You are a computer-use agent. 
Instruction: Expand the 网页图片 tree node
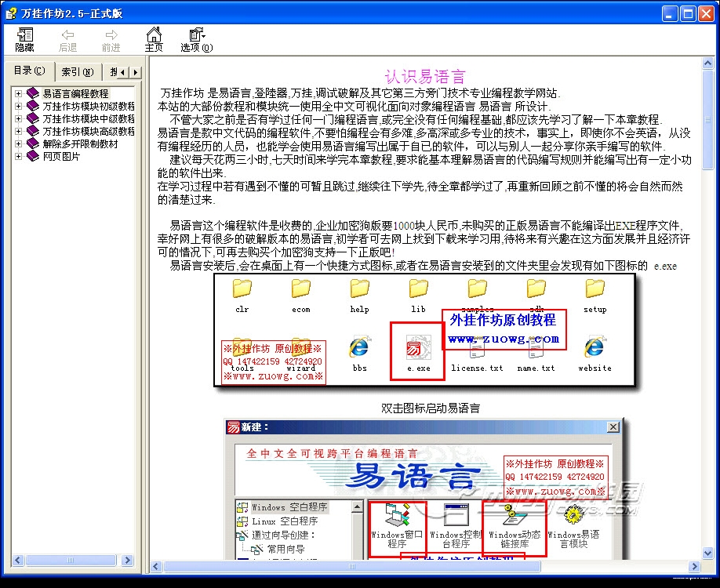click(18, 157)
